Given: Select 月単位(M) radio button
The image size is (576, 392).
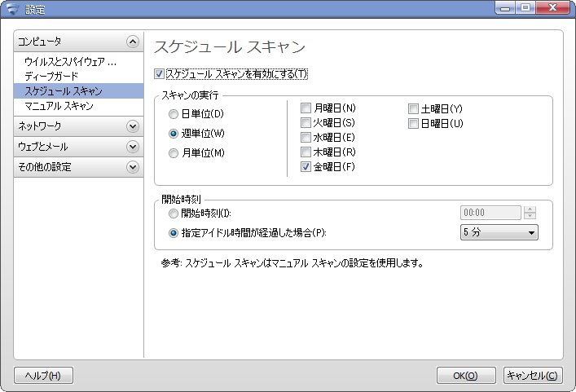Looking at the screenshot, I should click(173, 153).
